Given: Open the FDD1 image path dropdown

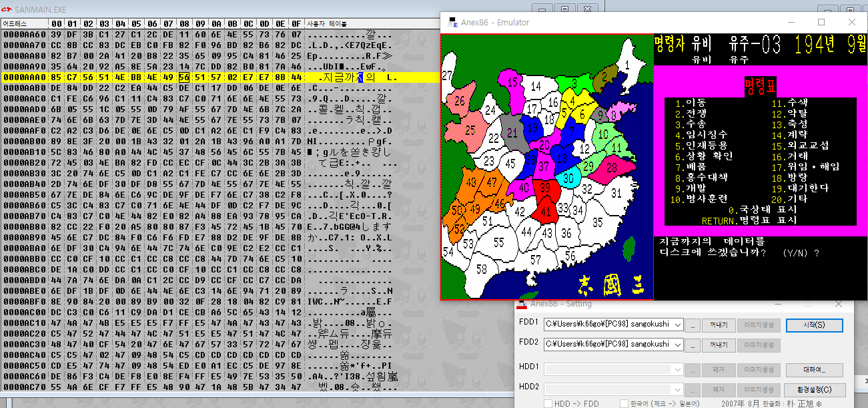Looking at the screenshot, I should click(x=679, y=325).
